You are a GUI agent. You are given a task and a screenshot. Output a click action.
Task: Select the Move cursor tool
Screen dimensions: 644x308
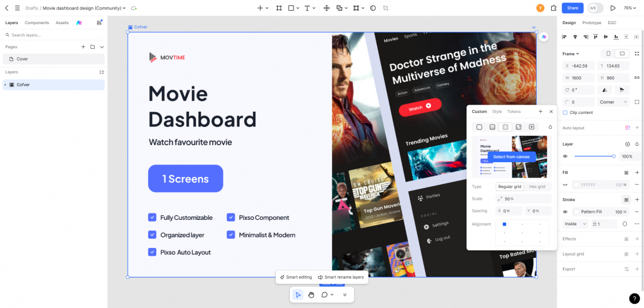click(298, 294)
